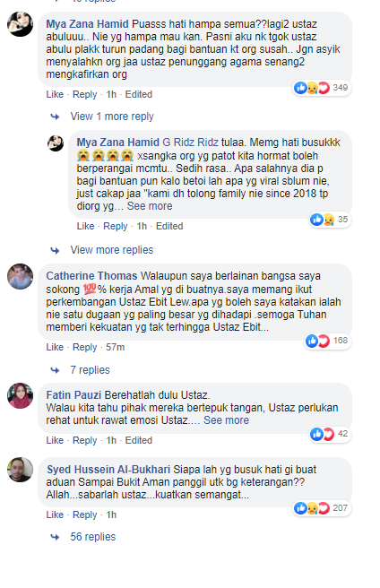View reactions on Catherine Thomas comment showing 168
The image size is (380, 588).
327,341
